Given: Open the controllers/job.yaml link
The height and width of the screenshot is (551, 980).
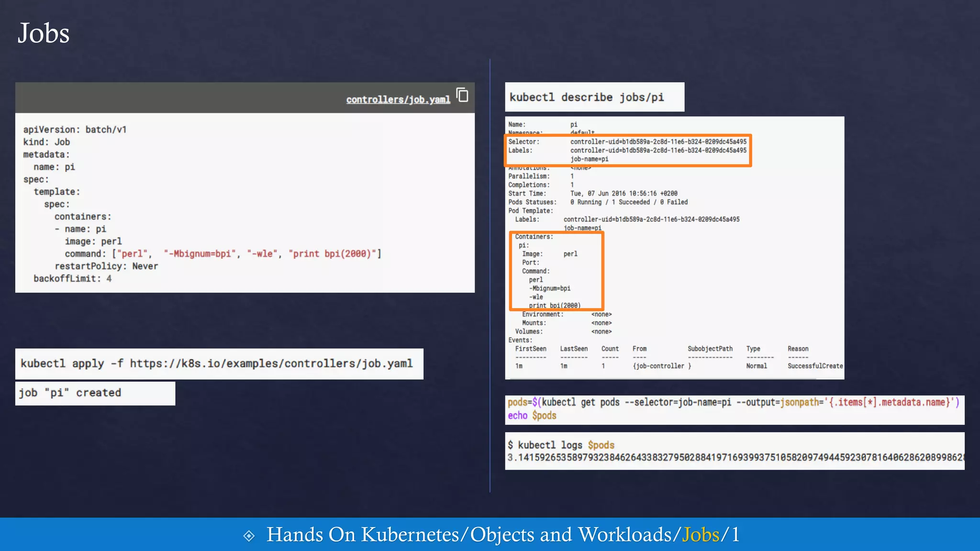Looking at the screenshot, I should 398,99.
